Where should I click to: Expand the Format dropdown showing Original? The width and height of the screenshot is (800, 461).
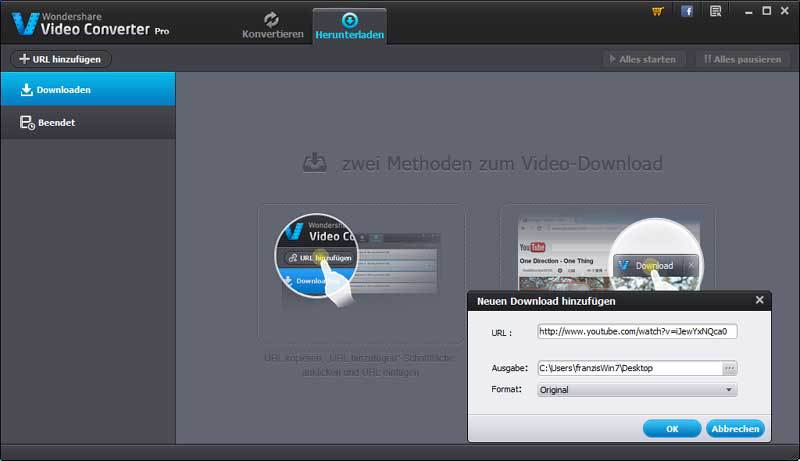click(x=637, y=390)
